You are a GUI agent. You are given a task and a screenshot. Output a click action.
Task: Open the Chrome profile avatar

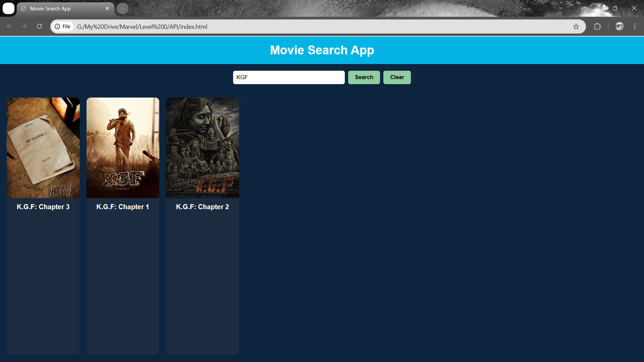pyautogui.click(x=620, y=26)
